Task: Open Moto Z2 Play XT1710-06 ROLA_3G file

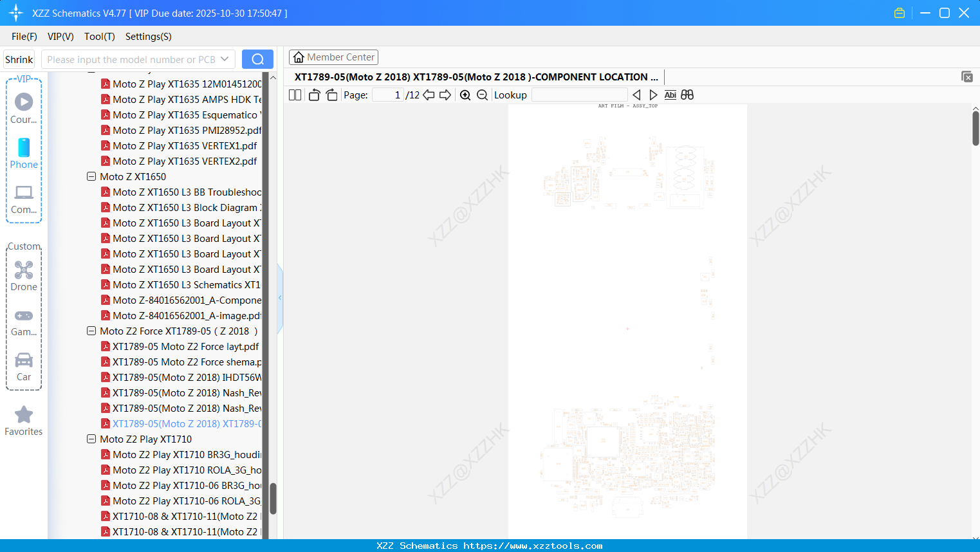Action: (181, 501)
